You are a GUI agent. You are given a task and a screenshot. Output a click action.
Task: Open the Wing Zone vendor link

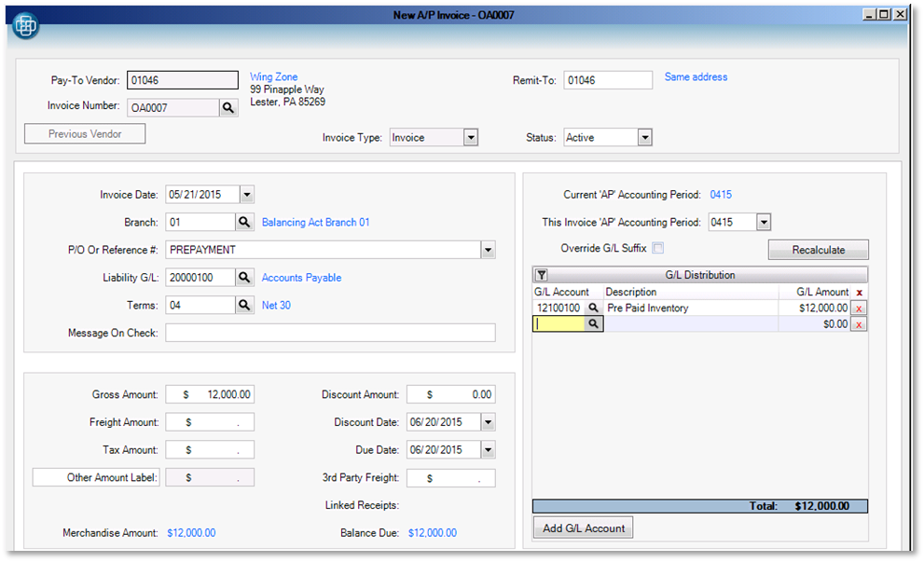click(272, 76)
